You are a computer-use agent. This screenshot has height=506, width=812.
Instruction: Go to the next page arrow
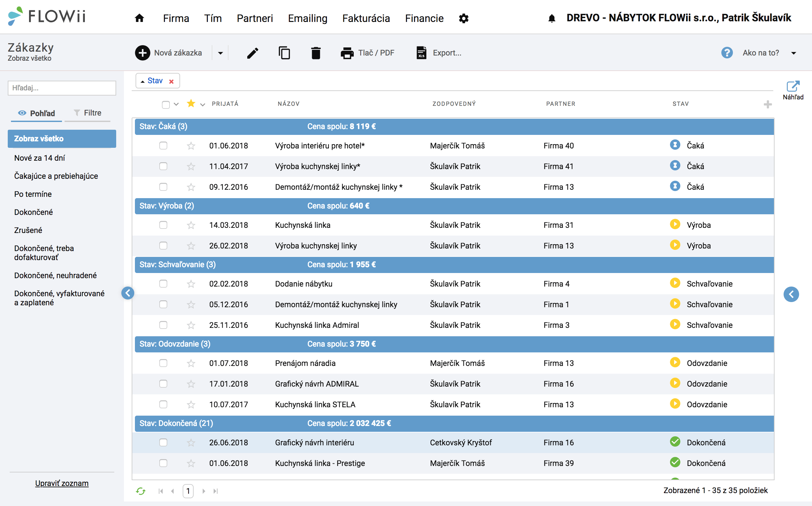click(204, 491)
